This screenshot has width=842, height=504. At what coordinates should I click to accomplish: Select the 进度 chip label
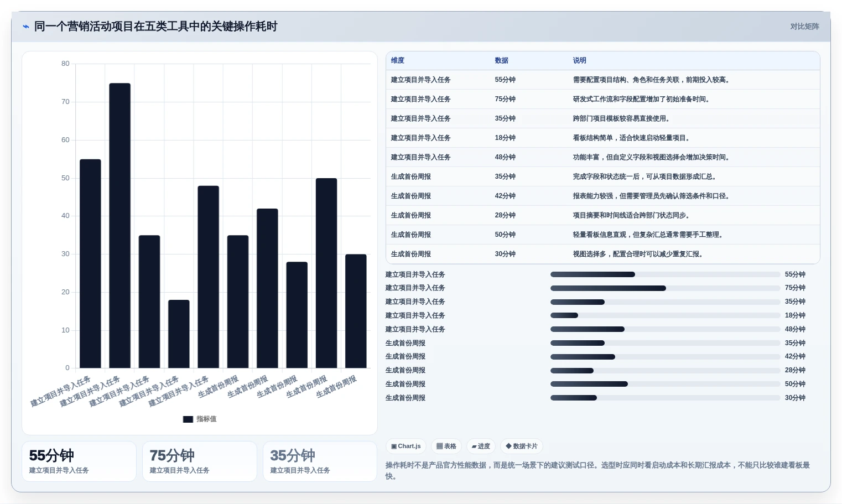pos(484,446)
